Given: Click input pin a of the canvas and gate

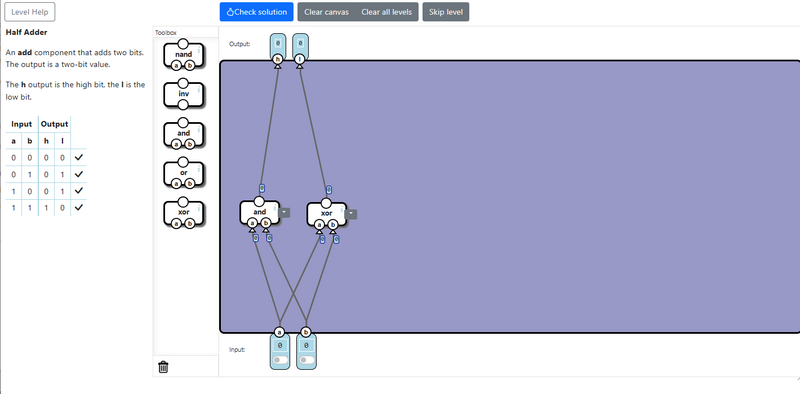Looking at the screenshot, I should pyautogui.click(x=253, y=223).
